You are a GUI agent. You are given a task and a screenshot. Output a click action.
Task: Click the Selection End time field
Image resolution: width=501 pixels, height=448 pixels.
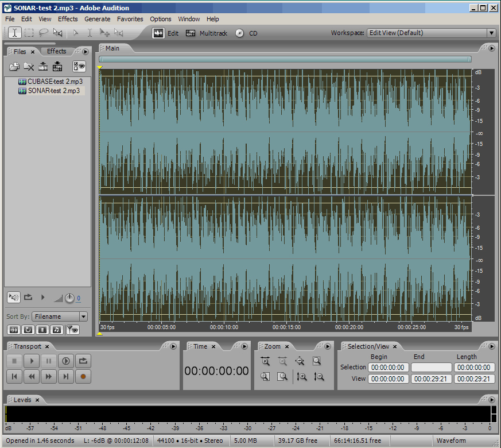point(431,367)
